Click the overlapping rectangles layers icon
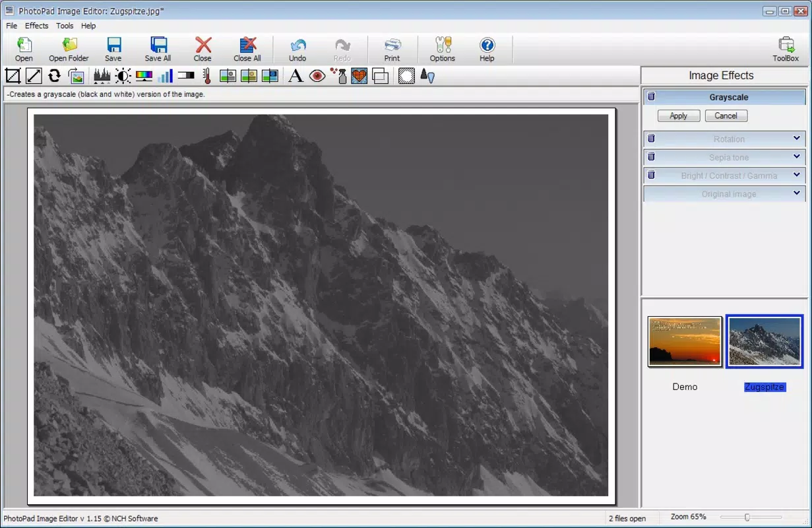The width and height of the screenshot is (812, 528). [380, 76]
